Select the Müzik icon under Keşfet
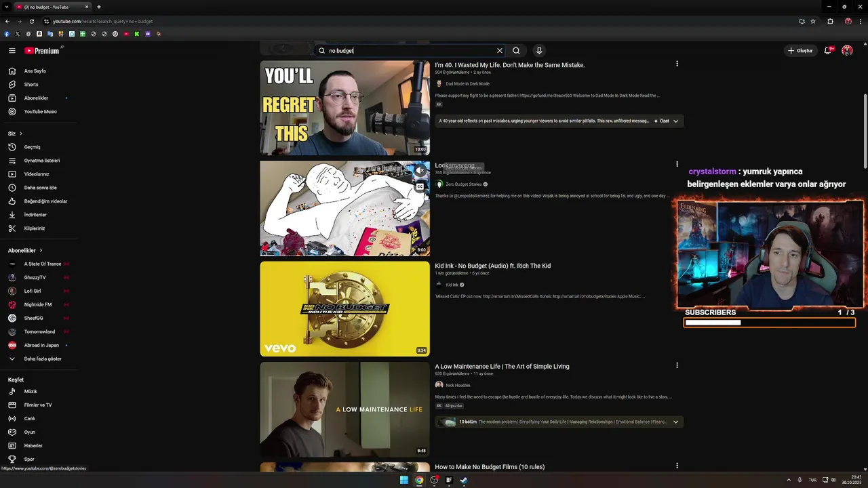The height and width of the screenshot is (488, 868). (x=12, y=392)
